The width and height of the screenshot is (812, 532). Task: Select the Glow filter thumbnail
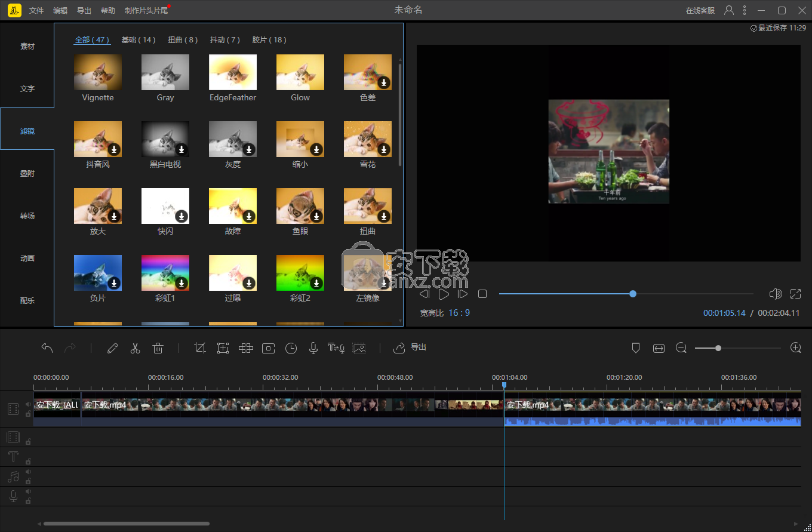click(x=300, y=72)
